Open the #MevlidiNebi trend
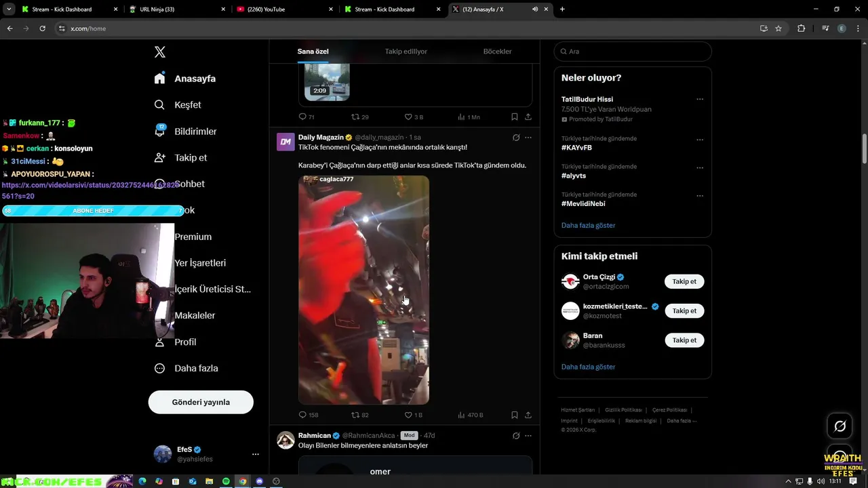The height and width of the screenshot is (488, 868). [x=583, y=203]
